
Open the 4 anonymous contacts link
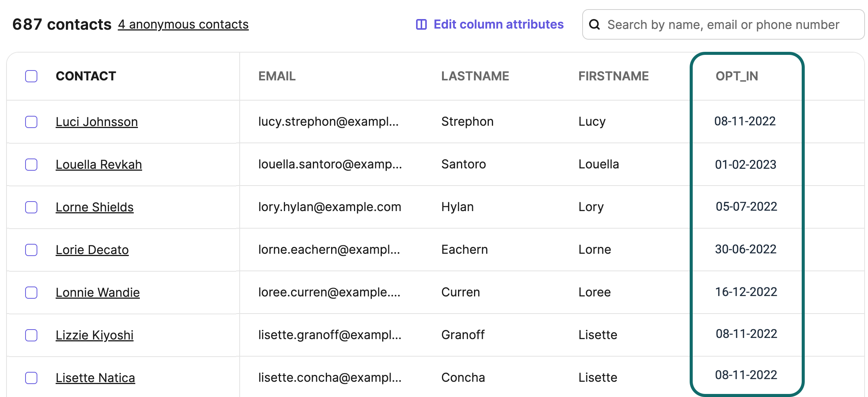tap(183, 24)
